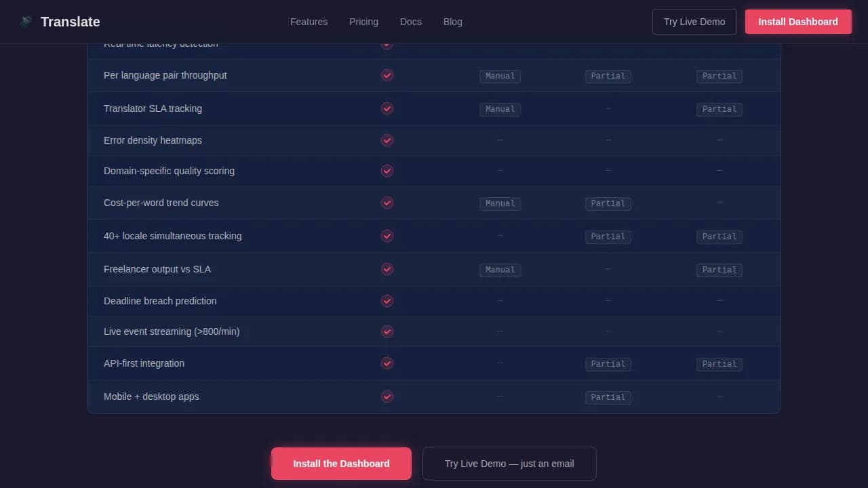The image size is (868, 488).
Task: Click checkmark for API-first integration
Action: [387, 363]
